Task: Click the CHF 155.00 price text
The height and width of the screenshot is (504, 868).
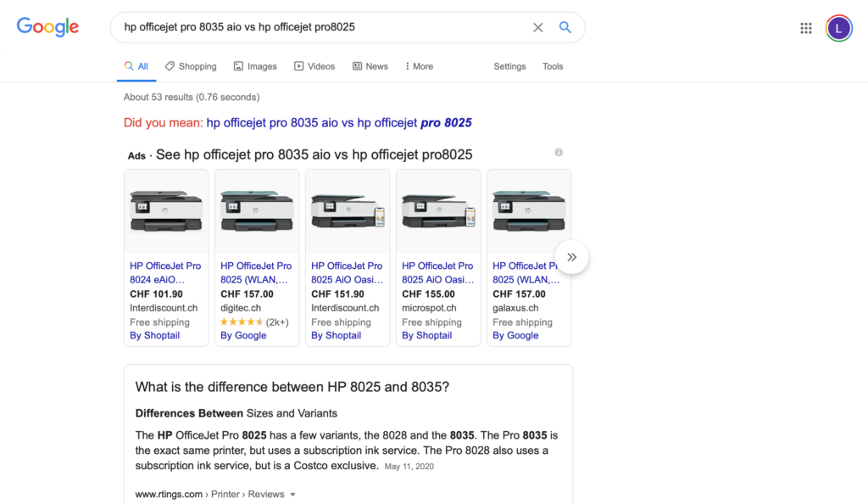Action: (428, 294)
